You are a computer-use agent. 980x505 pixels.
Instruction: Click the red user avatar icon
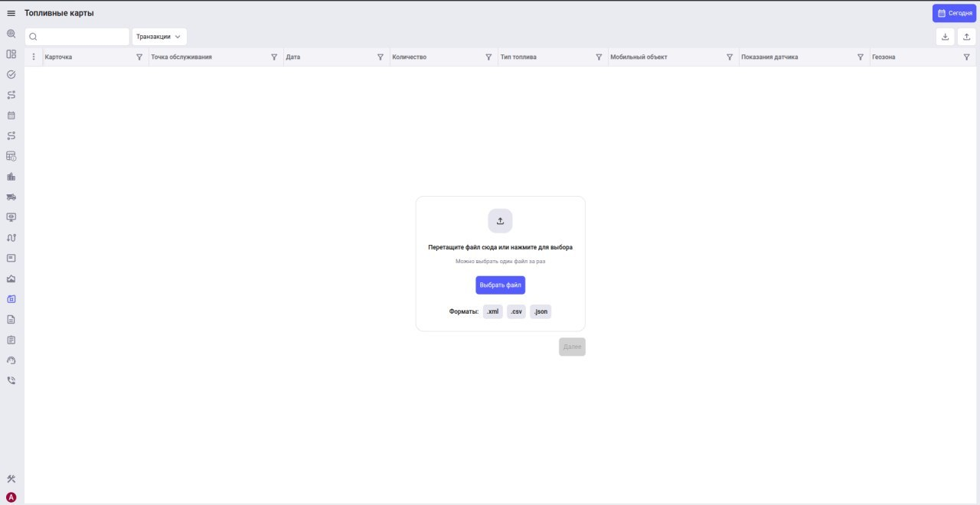[x=11, y=497]
